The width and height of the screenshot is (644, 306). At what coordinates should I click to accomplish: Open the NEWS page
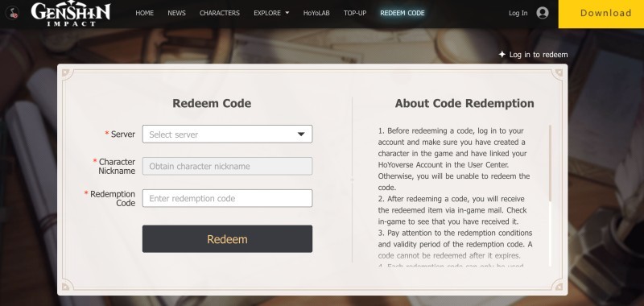pyautogui.click(x=176, y=13)
